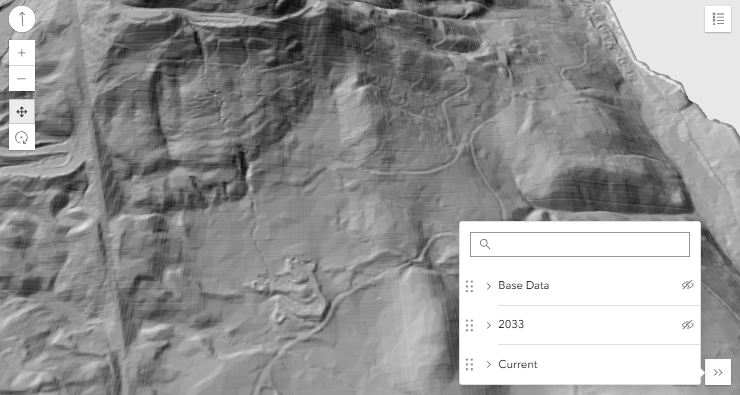Open the layer list icon at top right
740x395 pixels.
click(718, 19)
